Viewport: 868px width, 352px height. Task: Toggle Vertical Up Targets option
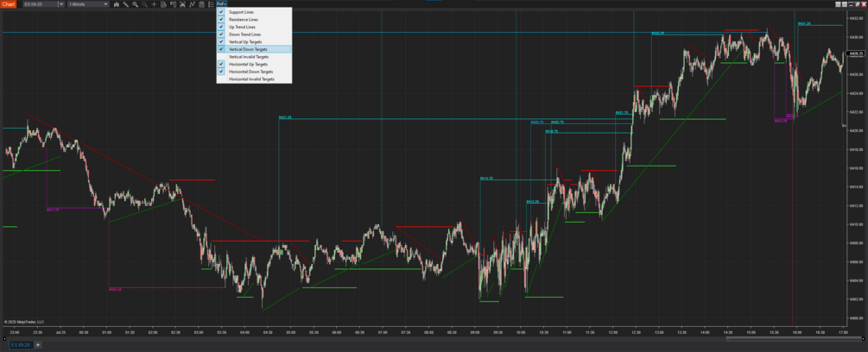pos(254,41)
